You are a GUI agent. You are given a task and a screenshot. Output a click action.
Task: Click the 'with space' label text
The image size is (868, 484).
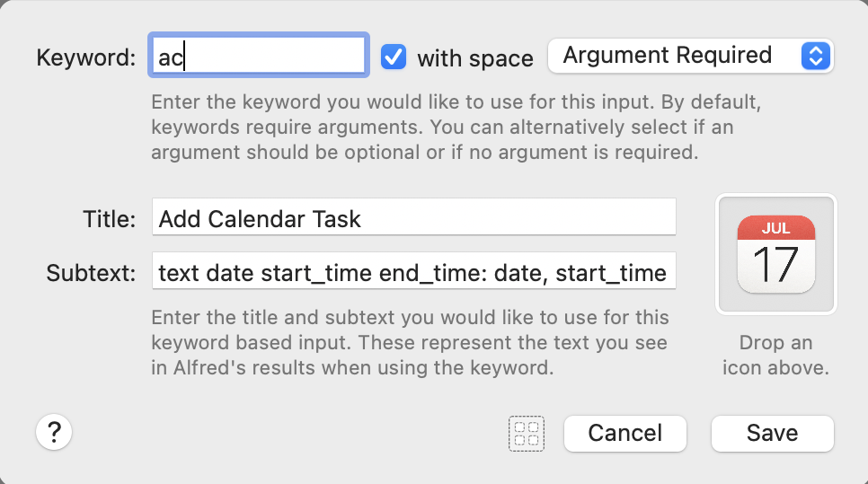coord(475,58)
